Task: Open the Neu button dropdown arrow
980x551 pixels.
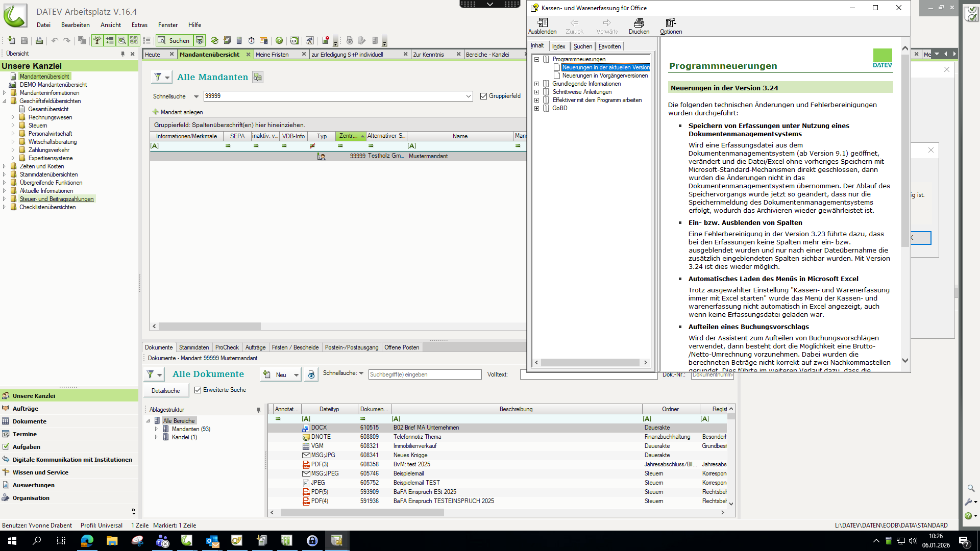Action: (x=296, y=375)
